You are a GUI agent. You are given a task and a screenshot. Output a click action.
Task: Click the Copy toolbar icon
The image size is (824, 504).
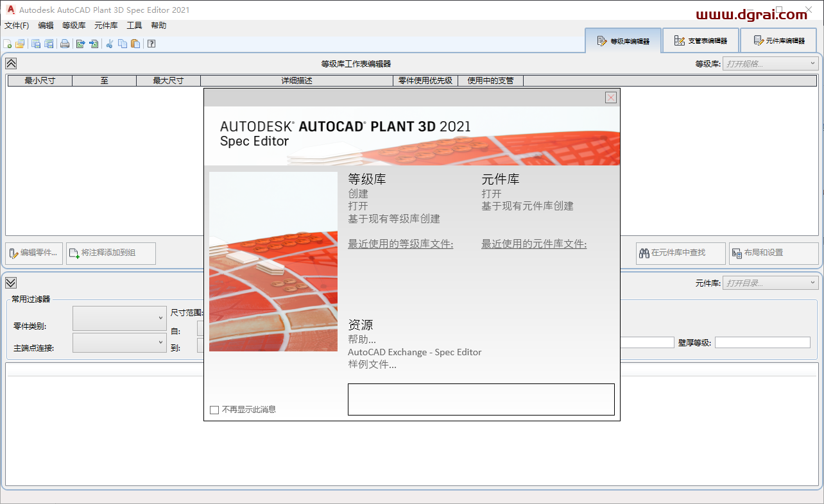[x=123, y=44]
